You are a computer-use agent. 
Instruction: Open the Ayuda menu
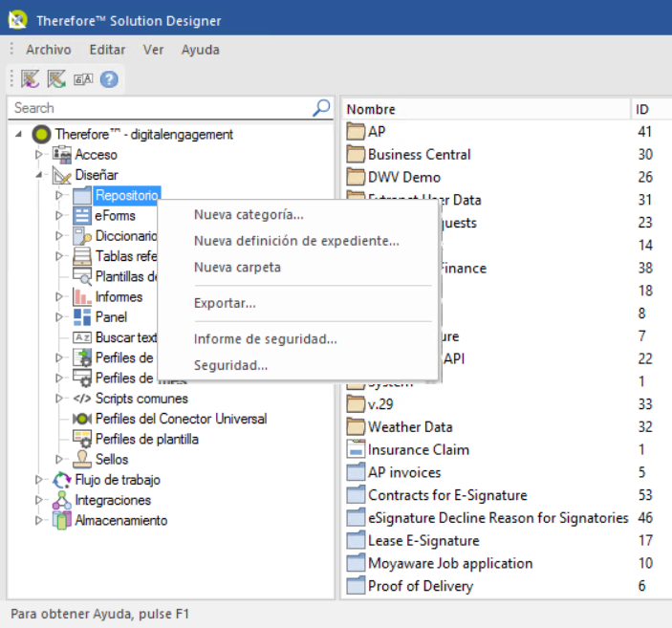(x=200, y=50)
